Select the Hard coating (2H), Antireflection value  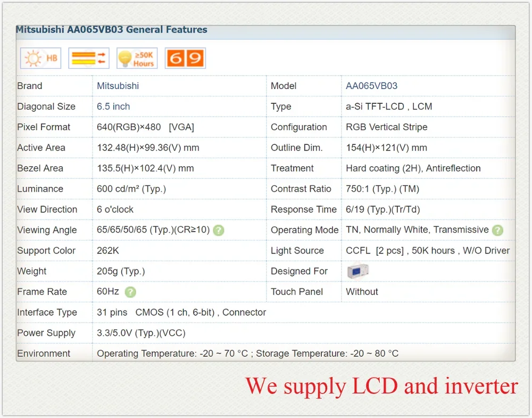click(x=413, y=168)
